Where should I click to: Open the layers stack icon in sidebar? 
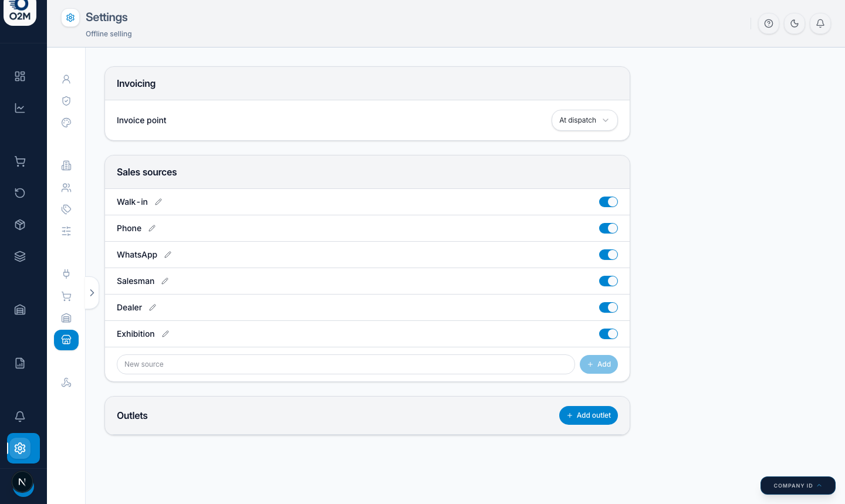pyautogui.click(x=20, y=256)
